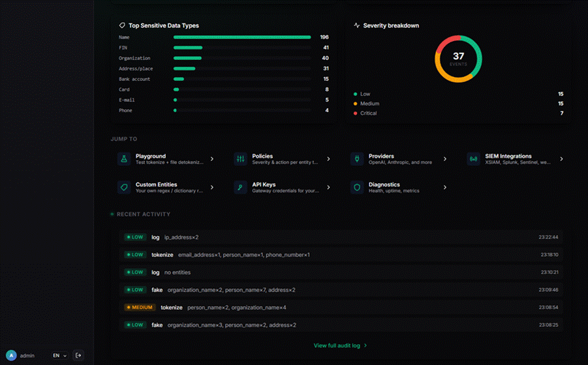
Task: Click the chevron after View full audit log
Action: click(365, 345)
